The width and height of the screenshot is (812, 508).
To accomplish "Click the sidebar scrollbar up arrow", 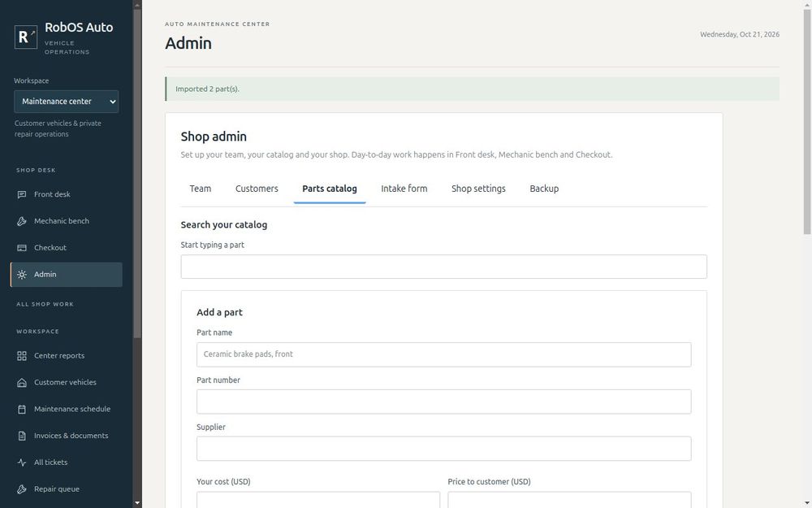I will [137, 5].
